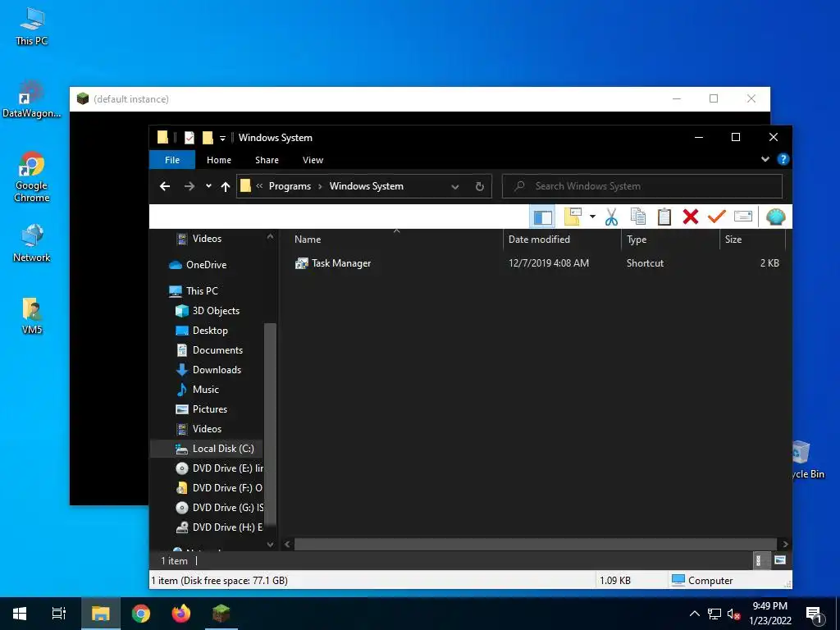Open Task View on the taskbar
The height and width of the screenshot is (630, 840).
(59, 614)
